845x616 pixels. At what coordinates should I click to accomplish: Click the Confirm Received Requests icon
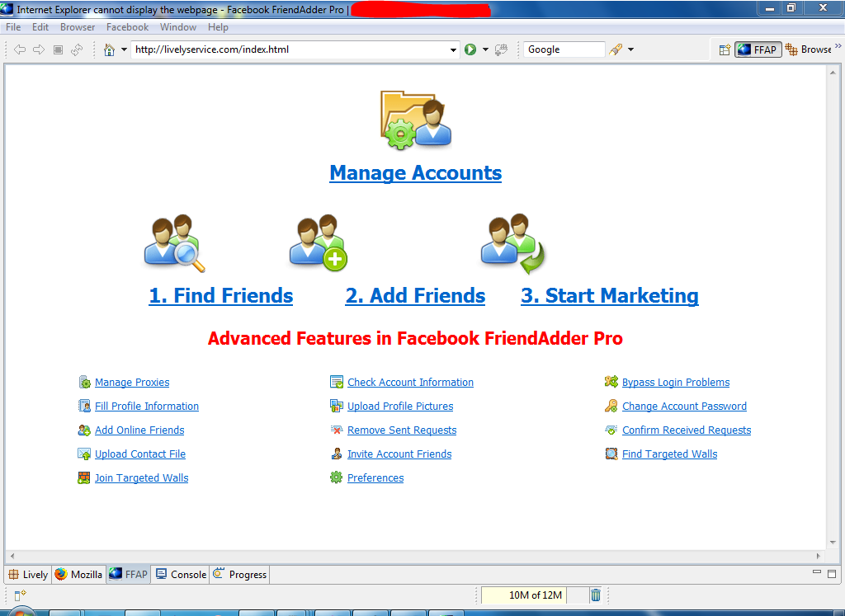[611, 430]
